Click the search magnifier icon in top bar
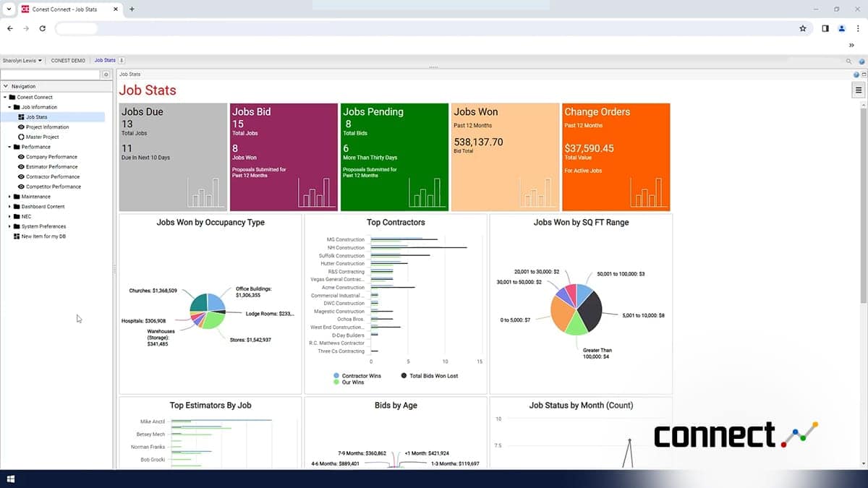Viewport: 868px width, 488px height. point(849,61)
